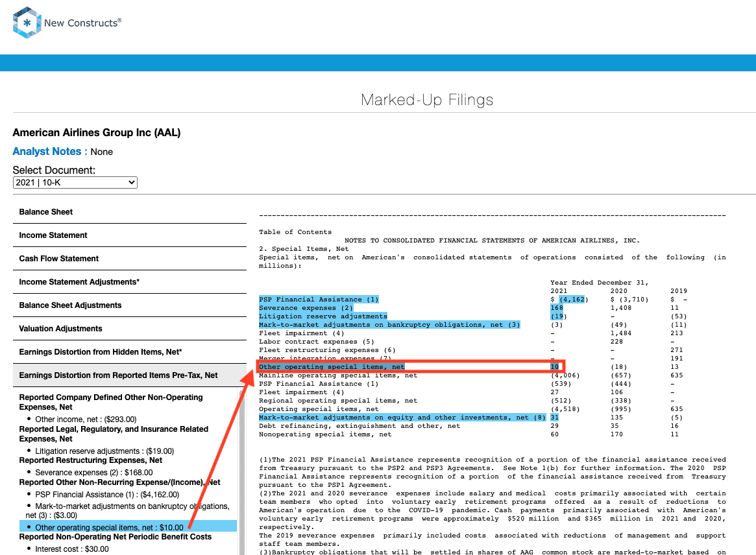Select Mark-to-market adjustments on bankruptcy obligations item
The width and height of the screenshot is (756, 555).
pos(127,511)
